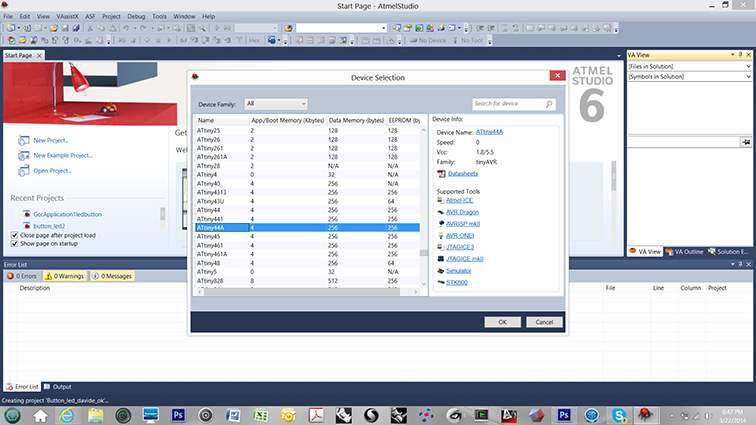Open Skype from the taskbar
The height and width of the screenshot is (425, 756).
click(619, 415)
